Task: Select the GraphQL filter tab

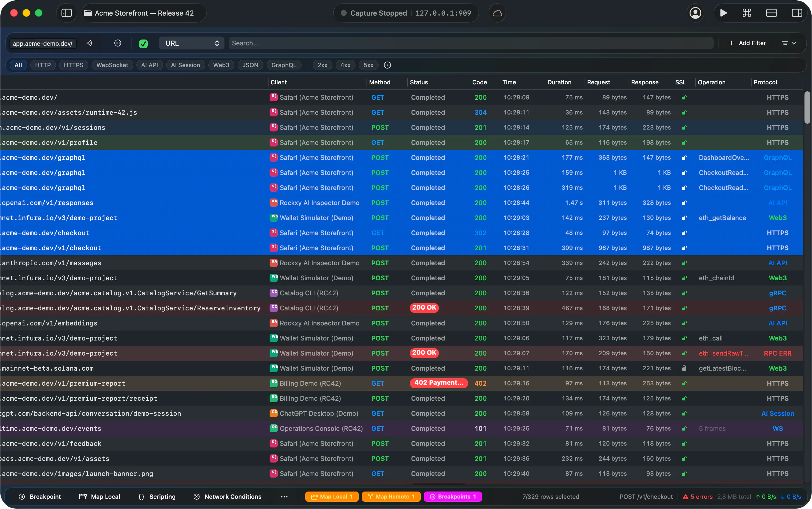Action: pos(284,65)
